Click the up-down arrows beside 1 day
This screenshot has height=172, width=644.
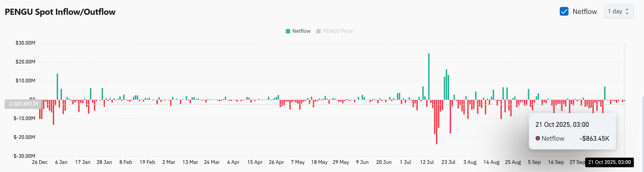tap(627, 12)
